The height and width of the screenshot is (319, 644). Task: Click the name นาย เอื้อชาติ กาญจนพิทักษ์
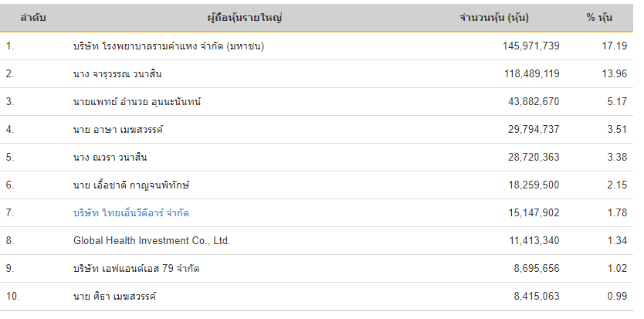pyautogui.click(x=131, y=185)
